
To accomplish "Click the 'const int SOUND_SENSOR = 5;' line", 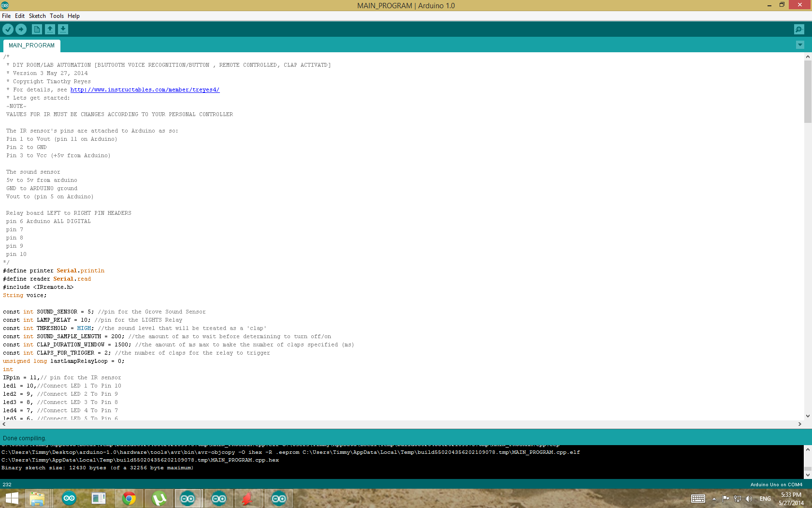I will pos(104,312).
